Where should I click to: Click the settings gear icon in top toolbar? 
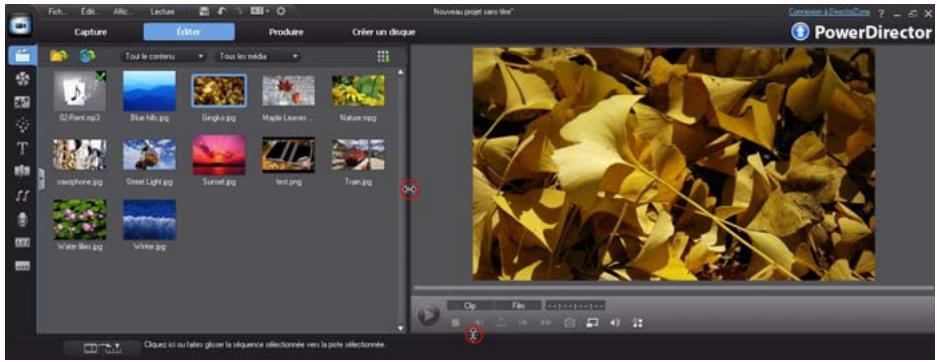coord(281,11)
